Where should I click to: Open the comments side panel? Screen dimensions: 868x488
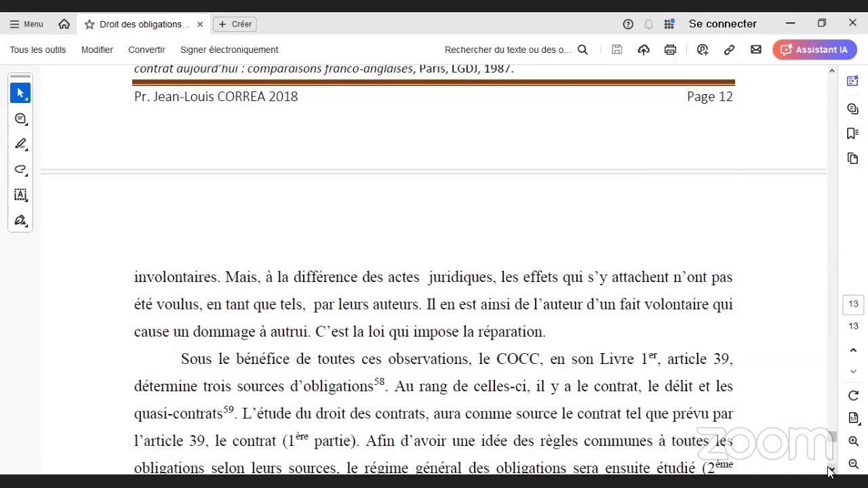[852, 108]
